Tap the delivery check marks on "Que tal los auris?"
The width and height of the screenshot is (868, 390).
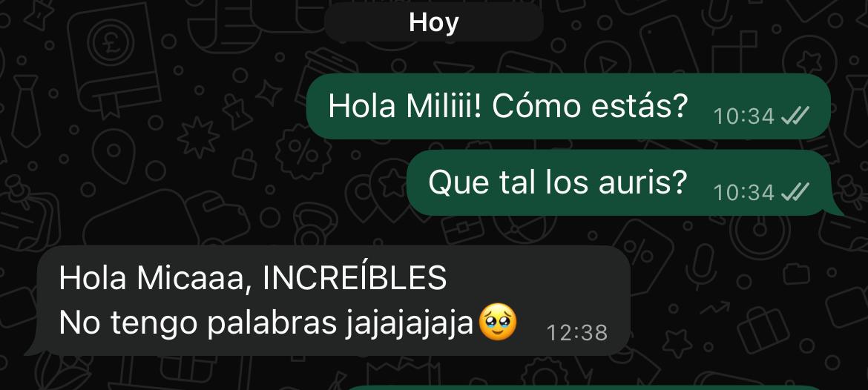coord(795,193)
